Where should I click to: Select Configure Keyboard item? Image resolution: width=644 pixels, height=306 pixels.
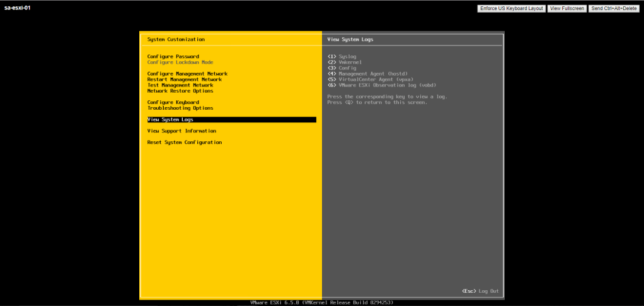pyautogui.click(x=173, y=102)
